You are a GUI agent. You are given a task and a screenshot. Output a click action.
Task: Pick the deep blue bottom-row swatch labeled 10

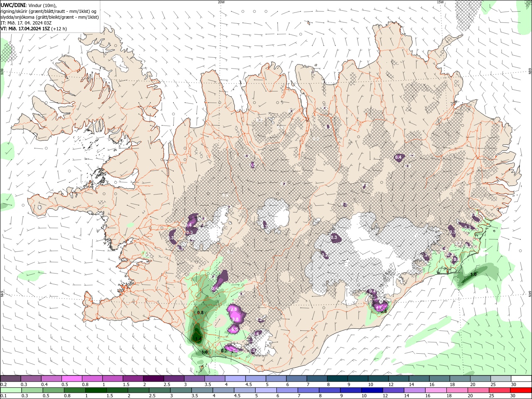pos(372,390)
